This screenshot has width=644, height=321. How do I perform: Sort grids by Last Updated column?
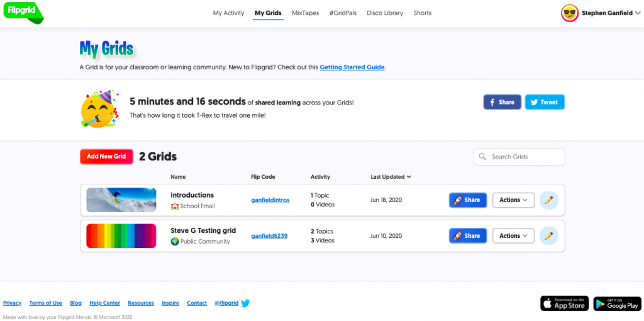tap(391, 177)
